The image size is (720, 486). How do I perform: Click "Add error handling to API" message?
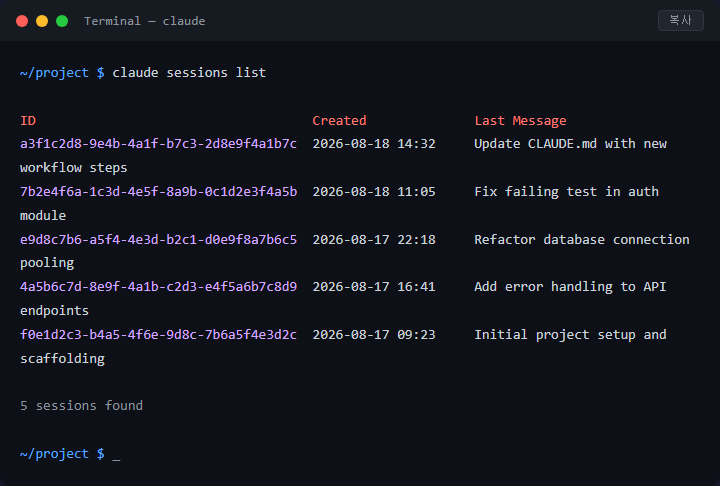[570, 287]
